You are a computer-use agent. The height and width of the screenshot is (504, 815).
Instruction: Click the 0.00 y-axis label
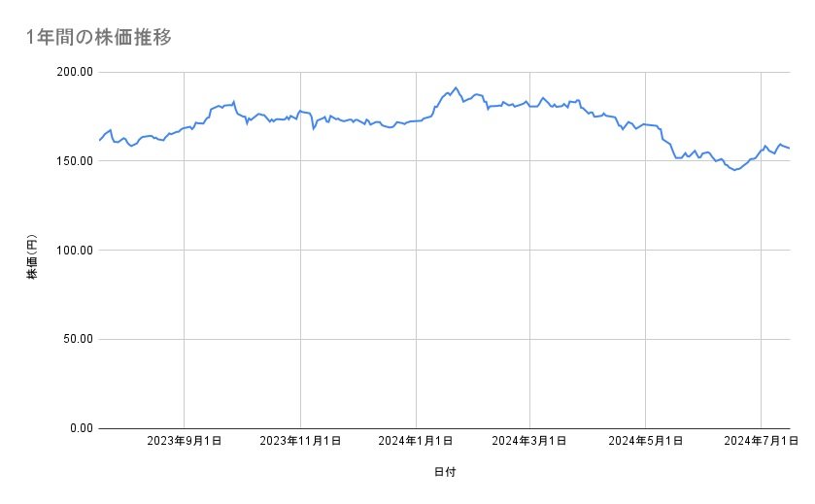coord(80,428)
